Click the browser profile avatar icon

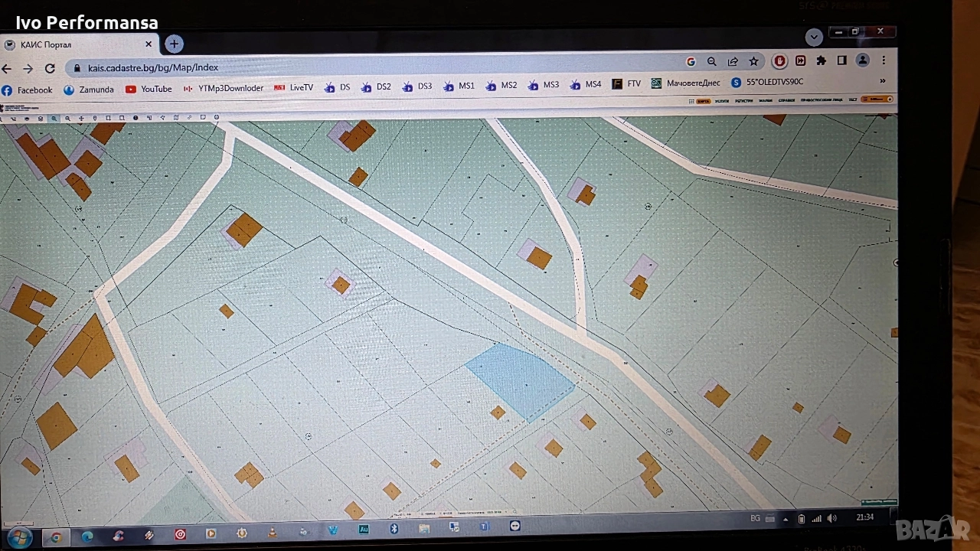point(862,60)
